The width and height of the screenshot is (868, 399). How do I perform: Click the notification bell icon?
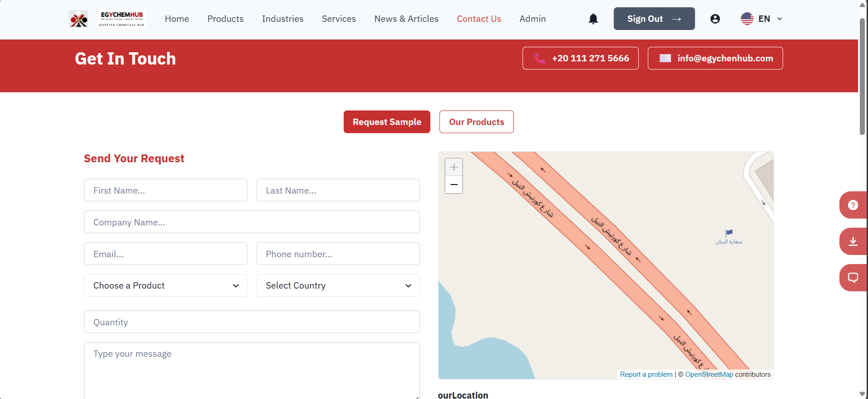[593, 19]
